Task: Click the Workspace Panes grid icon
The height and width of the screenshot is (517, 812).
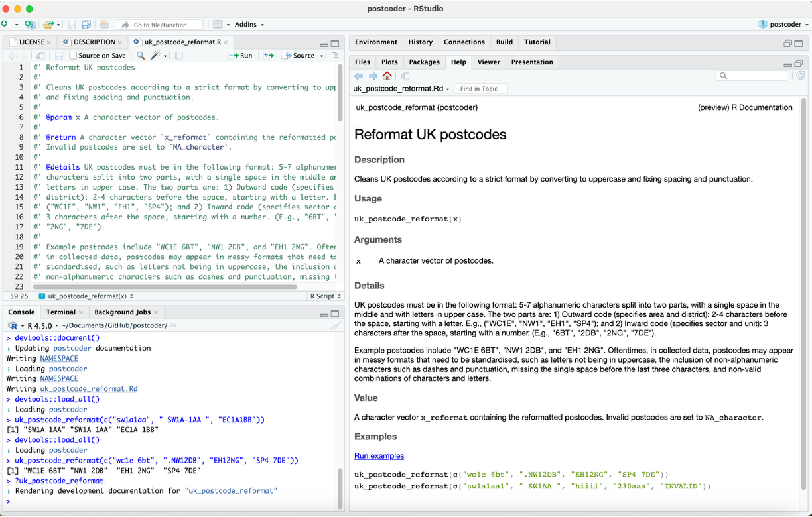Action: [x=218, y=25]
